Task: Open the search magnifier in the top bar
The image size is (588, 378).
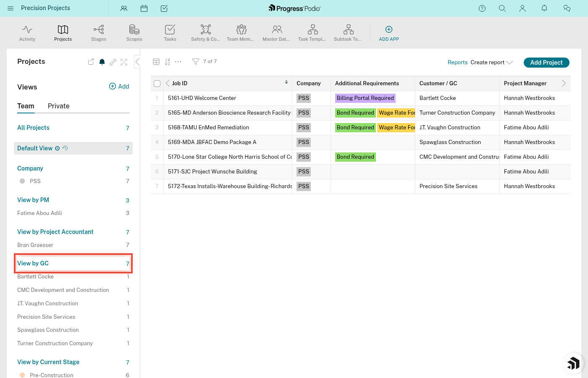Action: point(502,8)
